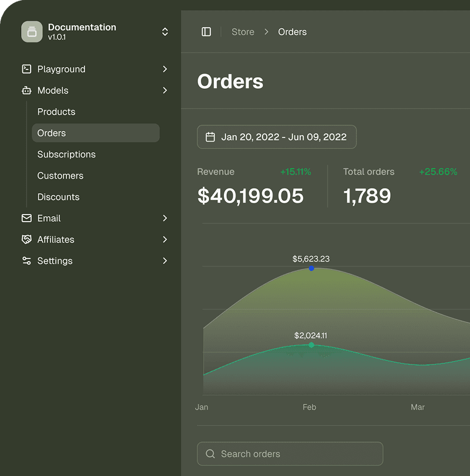
Task: Click the +15.11% revenue change
Action: [x=296, y=172]
